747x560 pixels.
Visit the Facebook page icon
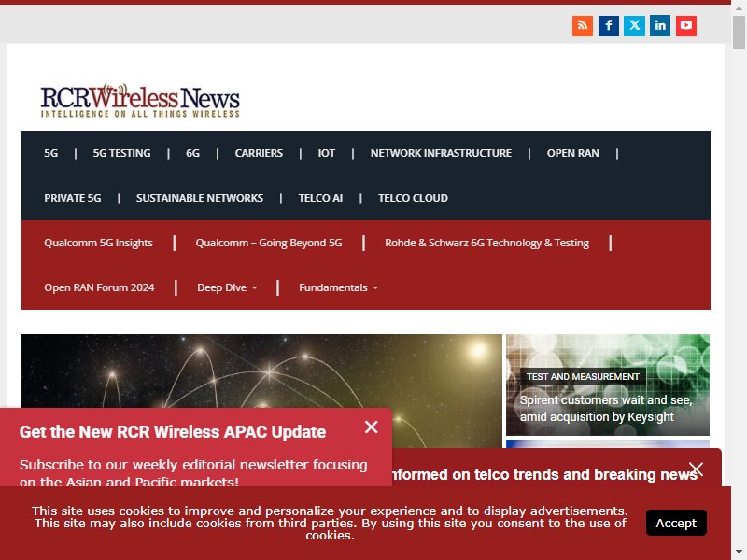[609, 26]
